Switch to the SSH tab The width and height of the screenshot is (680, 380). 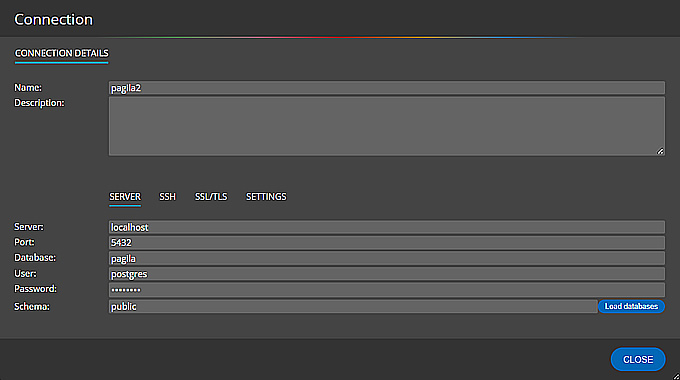(x=167, y=197)
